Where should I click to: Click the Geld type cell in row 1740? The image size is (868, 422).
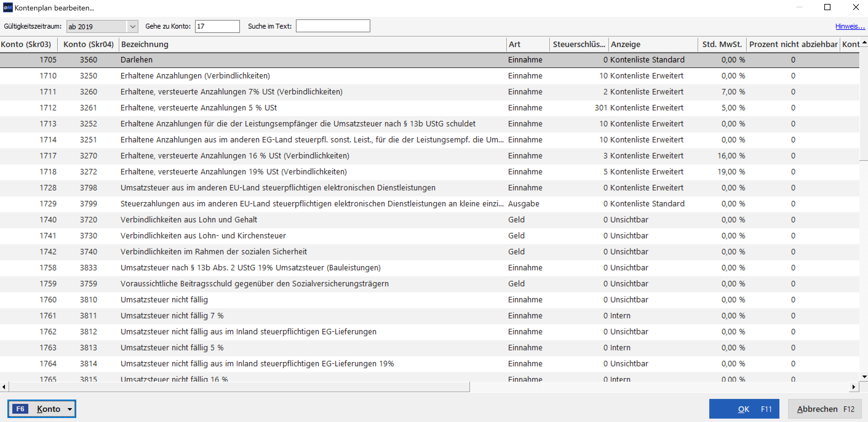516,220
